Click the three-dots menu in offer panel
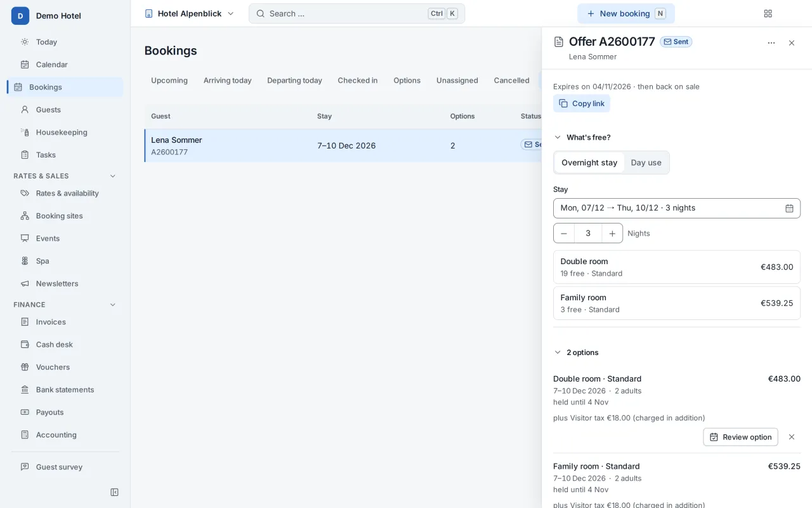This screenshot has height=508, width=812. click(x=771, y=43)
